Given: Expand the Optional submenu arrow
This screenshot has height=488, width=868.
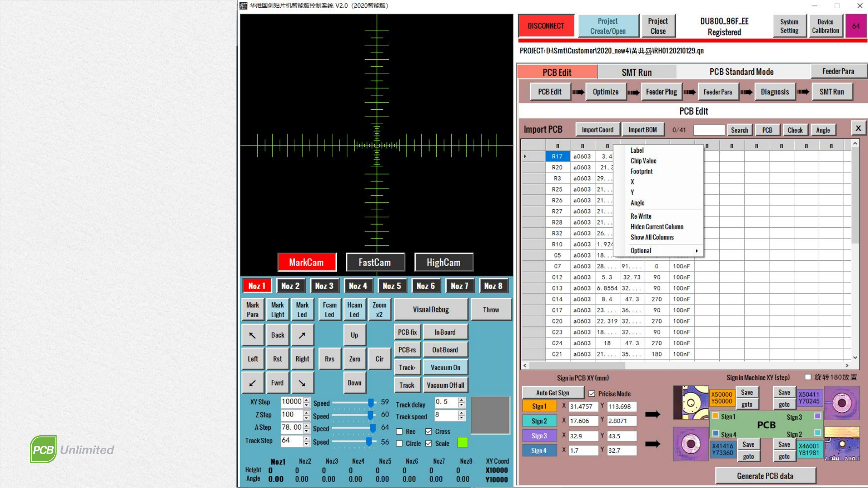Looking at the screenshot, I should 697,251.
